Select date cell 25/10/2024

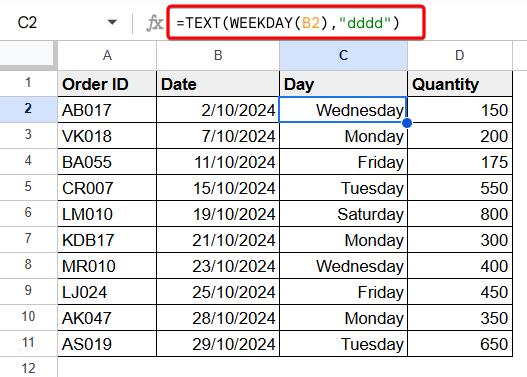click(218, 292)
